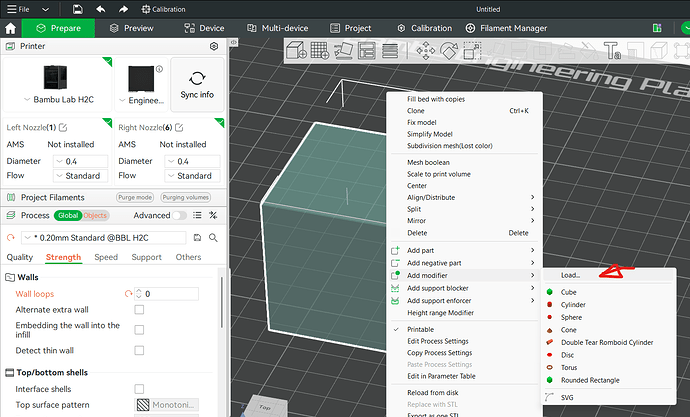This screenshot has width=690, height=417.
Task: Open Right Nozzle Diameter dropdown
Action: click(192, 161)
